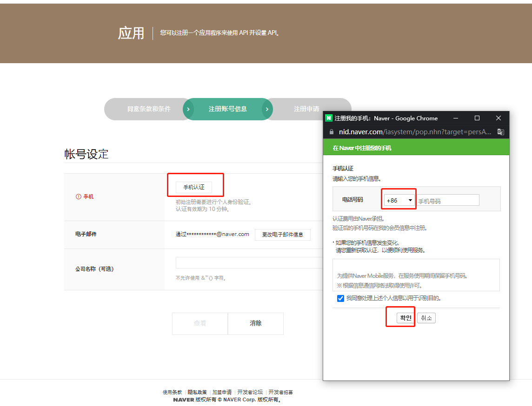Cancel with the 취소 button
The image size is (532, 406).
pos(426,318)
